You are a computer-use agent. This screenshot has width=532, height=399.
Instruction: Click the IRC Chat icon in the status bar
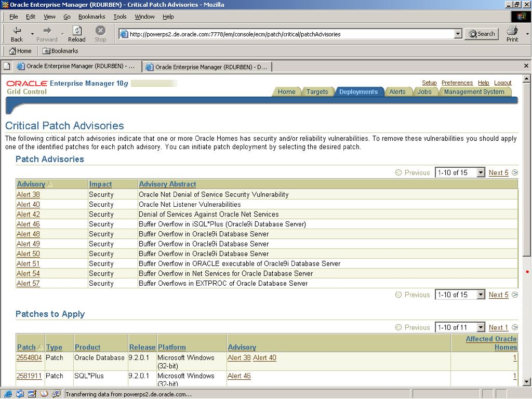click(x=56, y=394)
